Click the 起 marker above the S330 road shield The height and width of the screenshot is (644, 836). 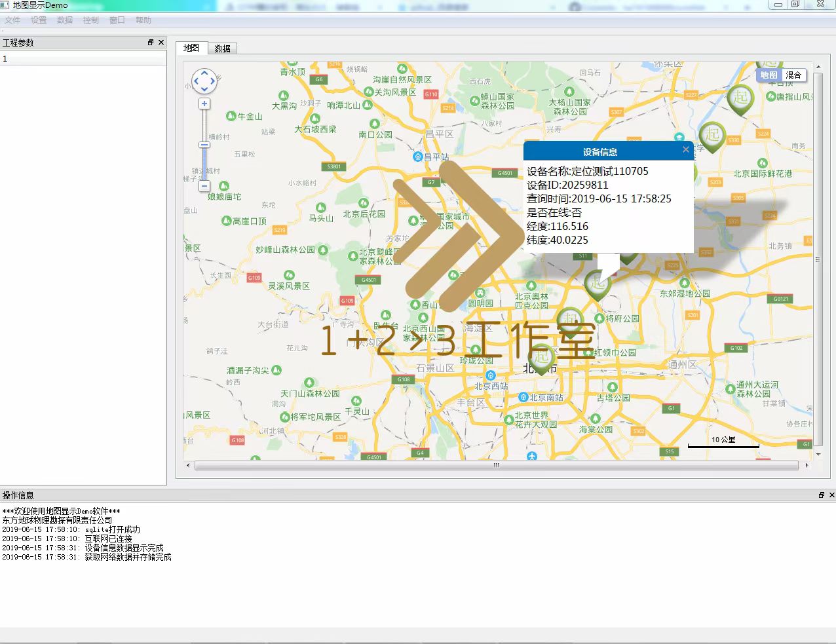coord(712,138)
